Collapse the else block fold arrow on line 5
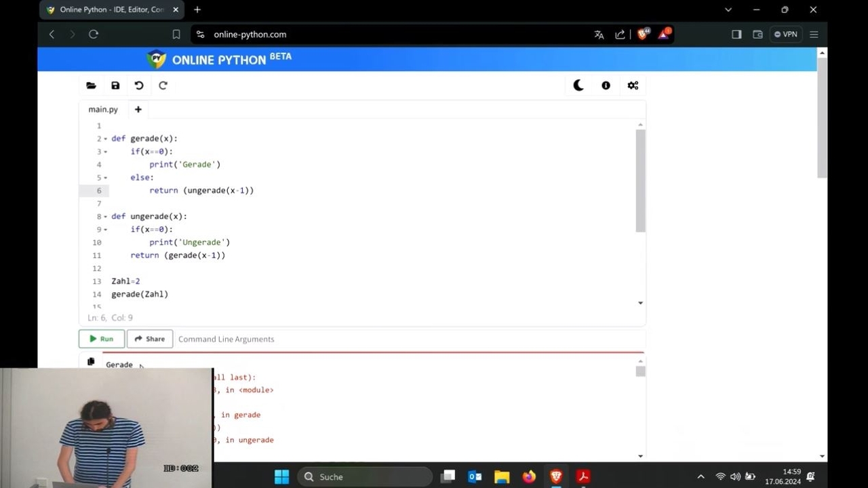Screen dimensions: 868x488 pyautogui.click(x=106, y=178)
